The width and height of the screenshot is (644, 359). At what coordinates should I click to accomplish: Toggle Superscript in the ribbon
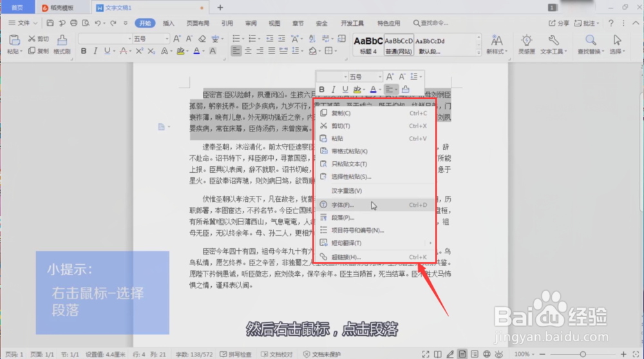point(139,51)
